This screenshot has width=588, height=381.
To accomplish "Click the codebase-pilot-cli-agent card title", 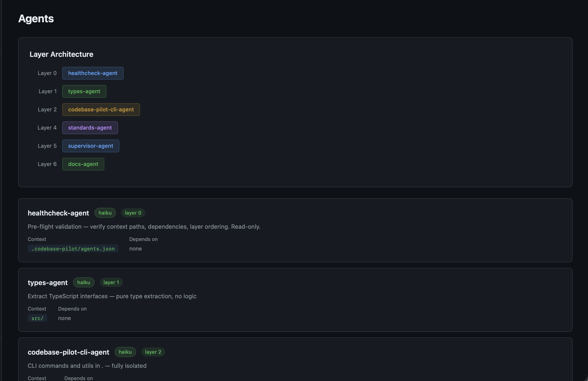I will point(68,352).
